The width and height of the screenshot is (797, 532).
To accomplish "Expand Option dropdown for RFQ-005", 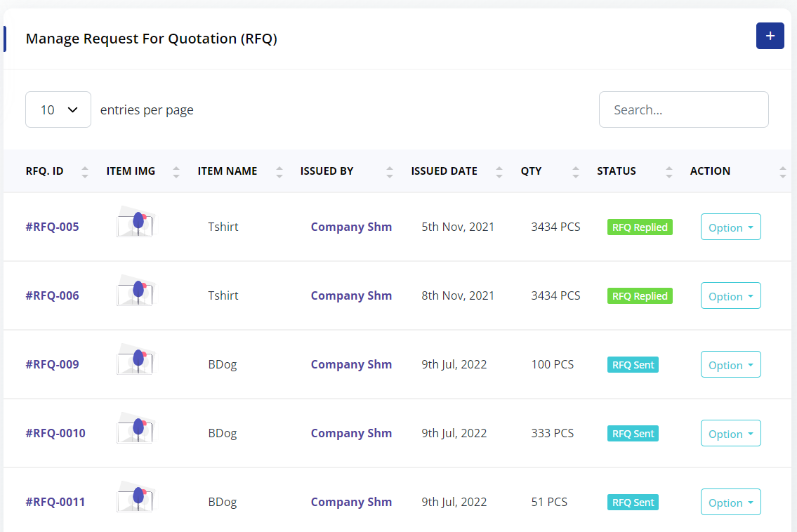I will click(730, 227).
